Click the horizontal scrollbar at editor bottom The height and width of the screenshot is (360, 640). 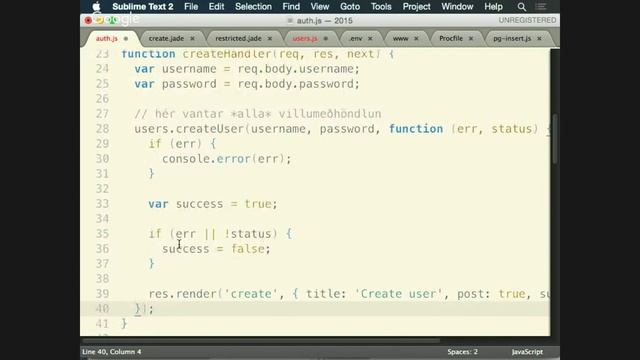point(261,340)
